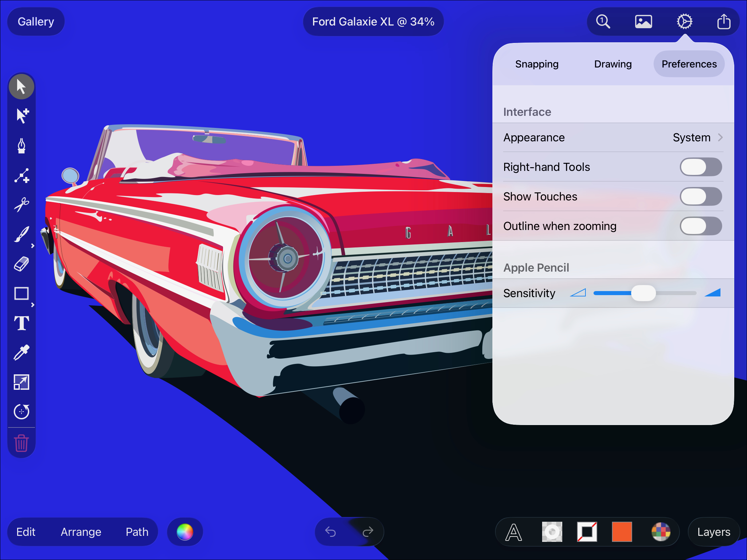Enable Right-hand Tools switch
Image resolution: width=747 pixels, height=560 pixels.
point(701,167)
